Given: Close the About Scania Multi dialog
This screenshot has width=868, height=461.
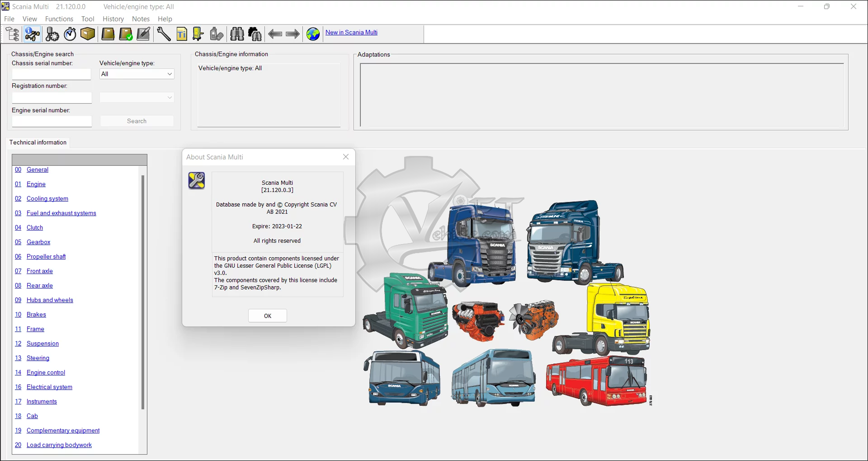Looking at the screenshot, I should (x=346, y=157).
